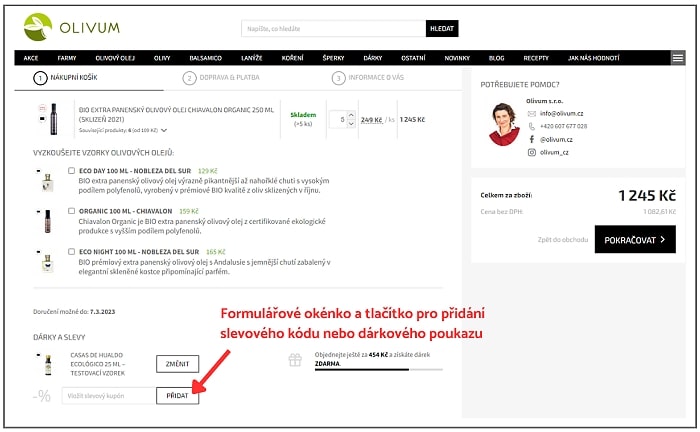Decrease the quantity with the down arrow

(351, 124)
